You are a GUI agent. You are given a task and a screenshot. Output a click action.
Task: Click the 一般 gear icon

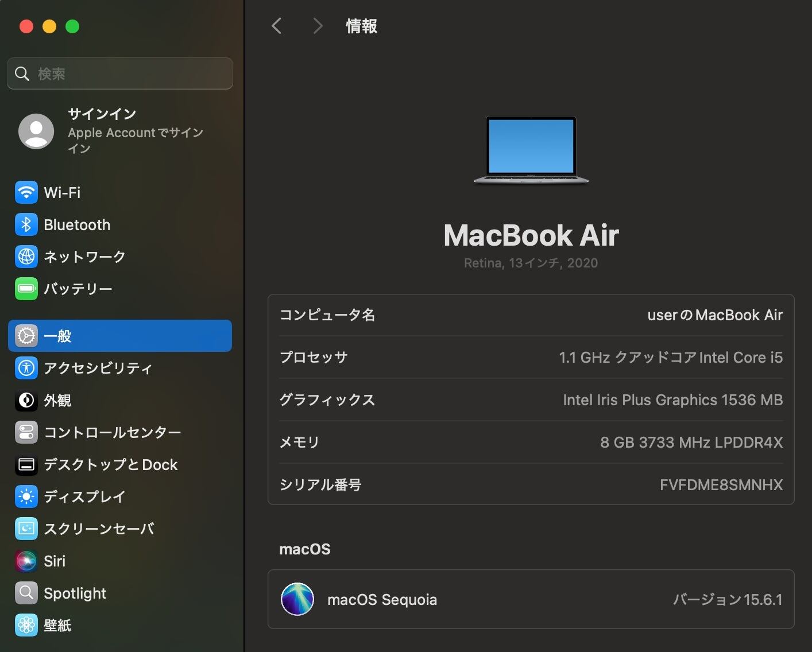coord(26,336)
